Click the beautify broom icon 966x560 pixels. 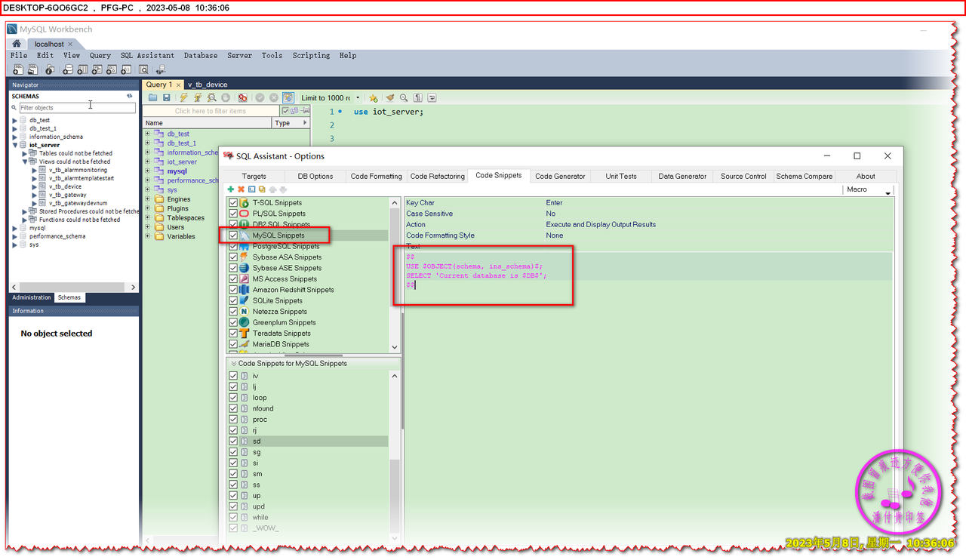390,97
